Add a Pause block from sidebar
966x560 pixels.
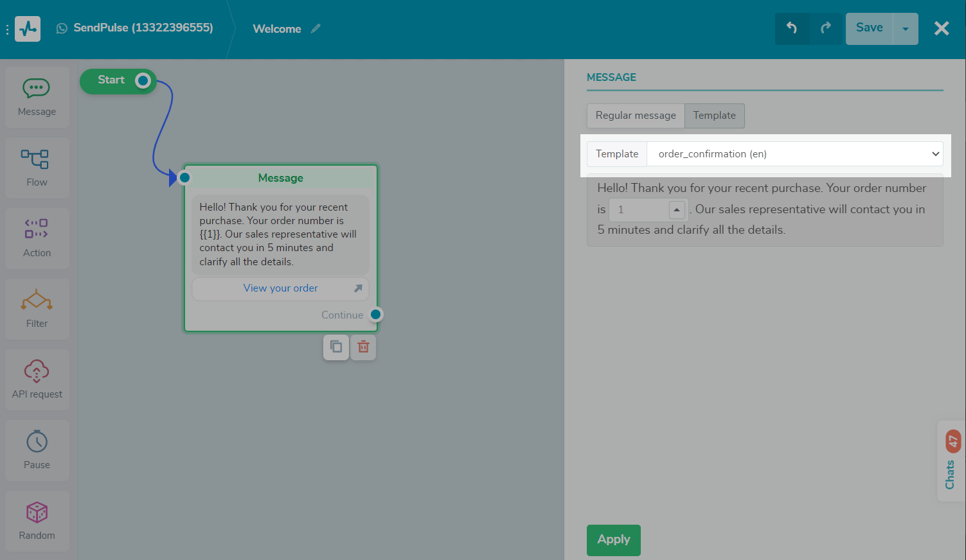tap(37, 450)
